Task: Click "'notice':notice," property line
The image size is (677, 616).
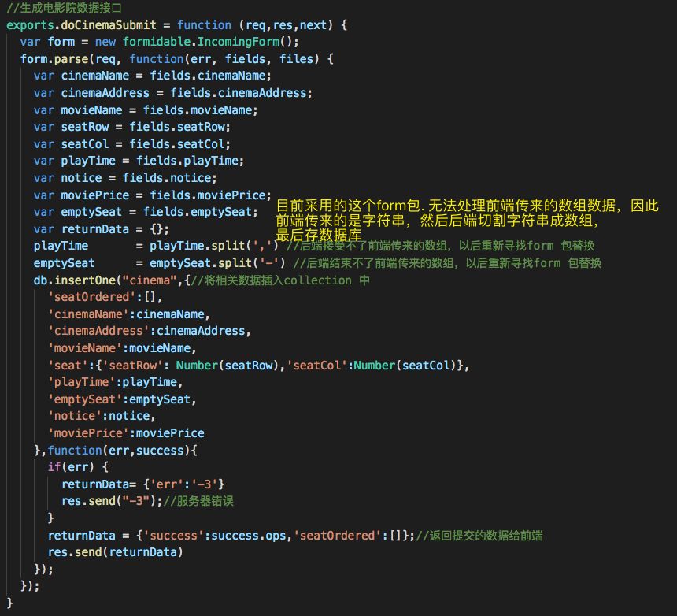Action: point(102,416)
